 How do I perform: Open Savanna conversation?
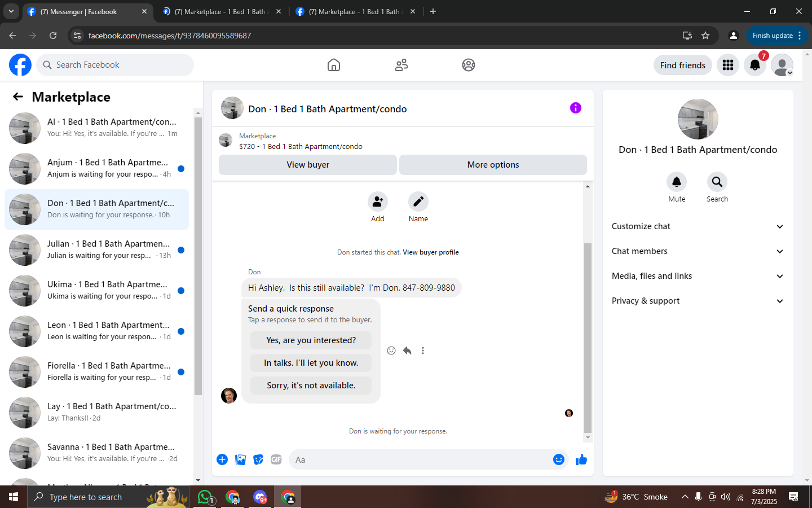click(96, 453)
